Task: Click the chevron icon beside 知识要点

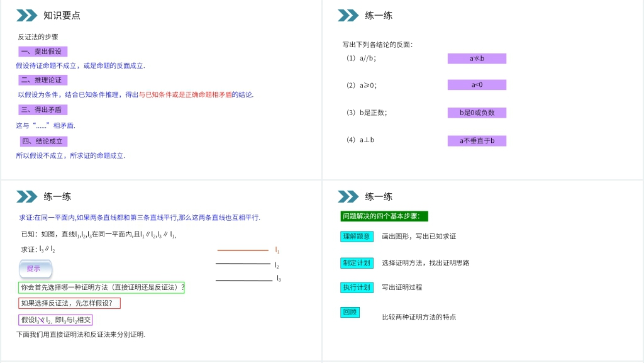Action: [27, 15]
